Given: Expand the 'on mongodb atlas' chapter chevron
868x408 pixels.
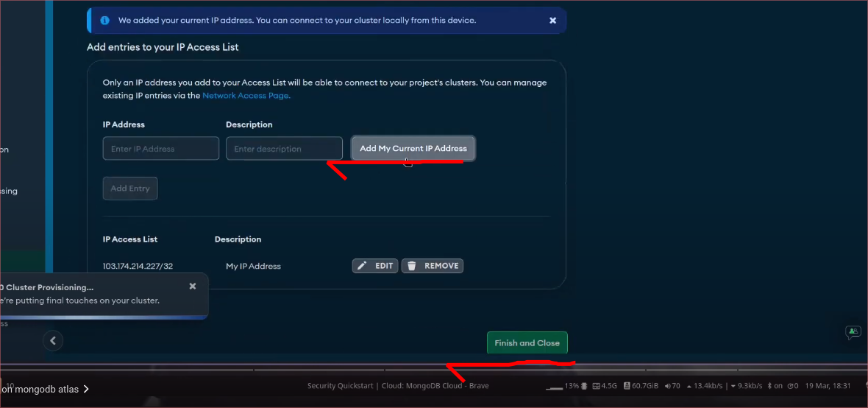Looking at the screenshot, I should 86,389.
